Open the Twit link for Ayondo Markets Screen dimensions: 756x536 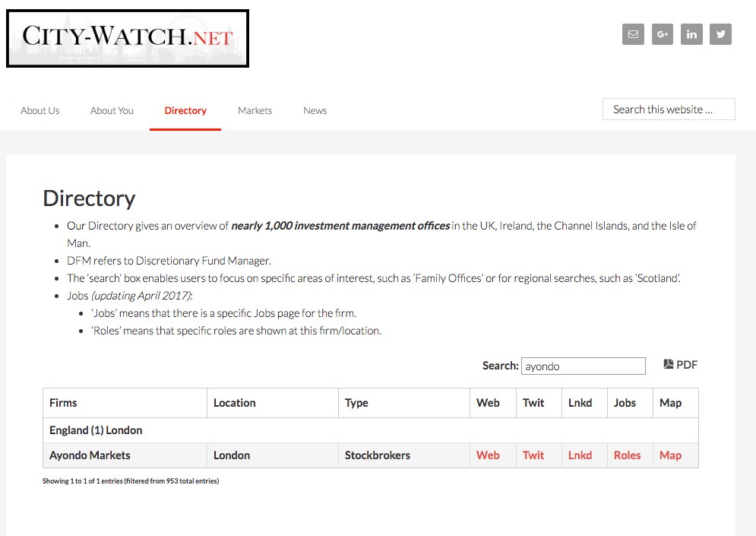click(532, 455)
